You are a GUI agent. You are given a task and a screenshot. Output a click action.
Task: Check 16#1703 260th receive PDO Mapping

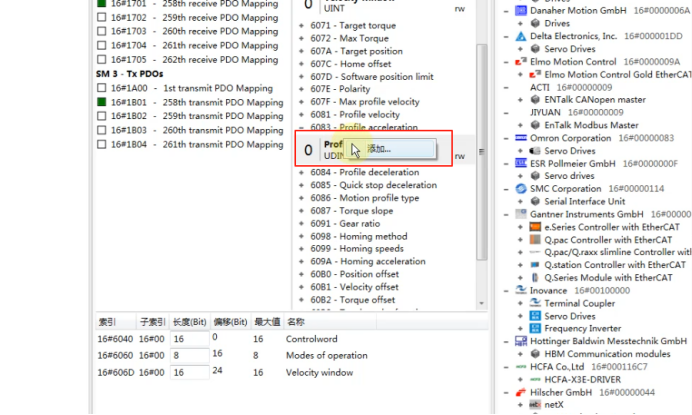click(x=102, y=31)
